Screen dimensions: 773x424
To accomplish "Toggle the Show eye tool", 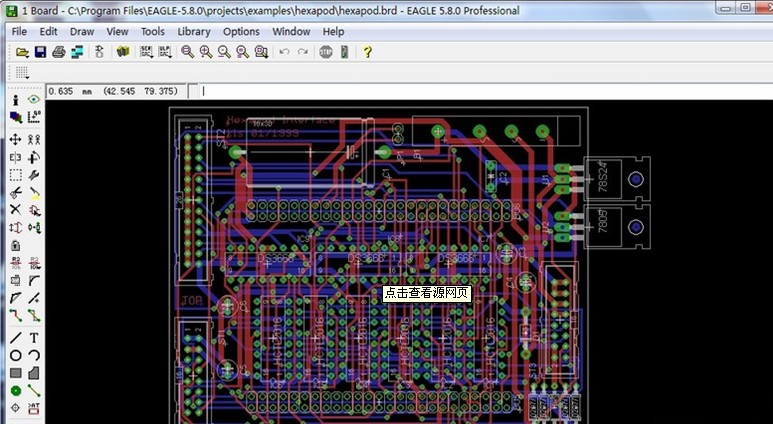I will (34, 100).
